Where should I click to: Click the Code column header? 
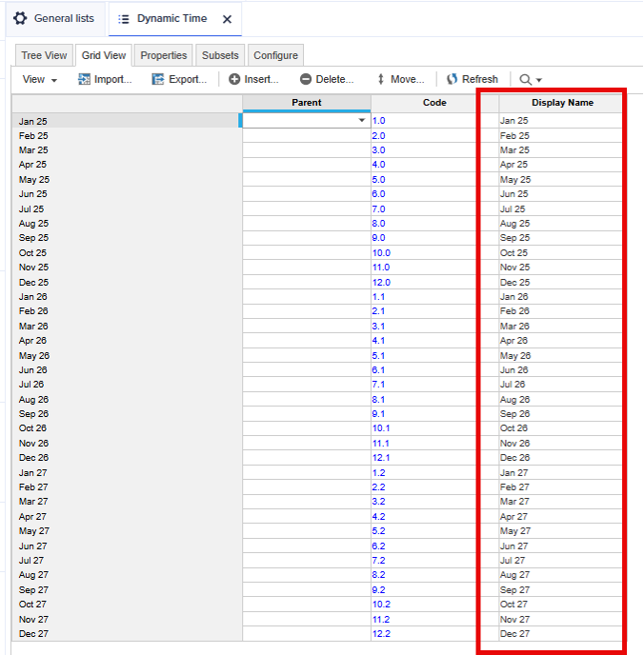point(434,103)
